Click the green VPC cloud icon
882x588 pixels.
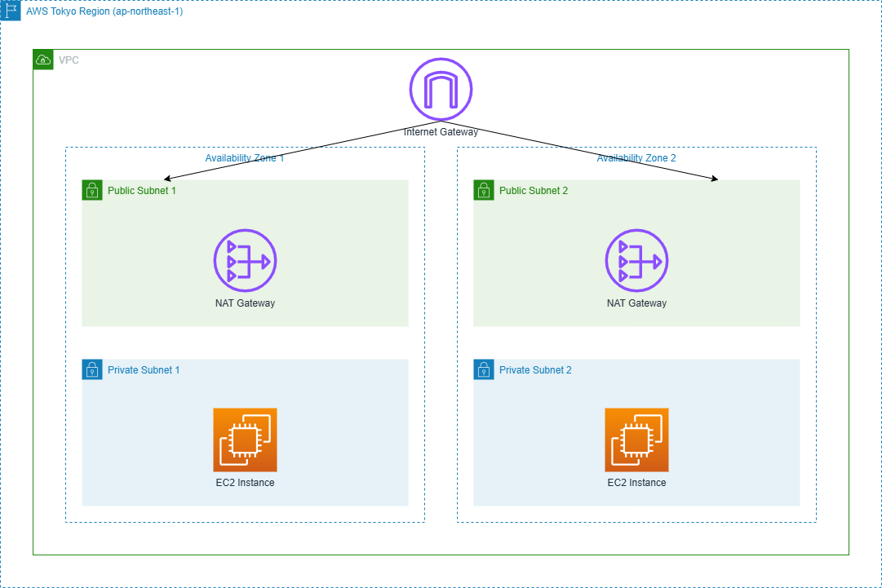[42, 60]
